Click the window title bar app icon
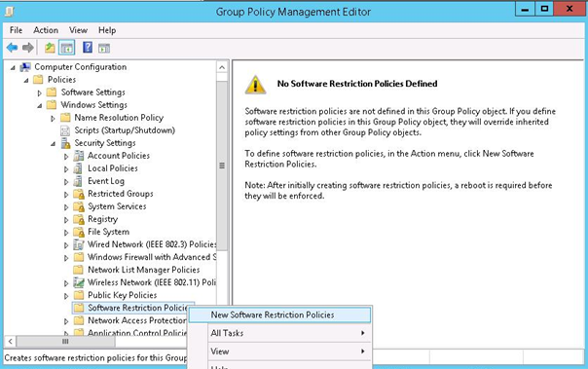 pyautogui.click(x=10, y=12)
